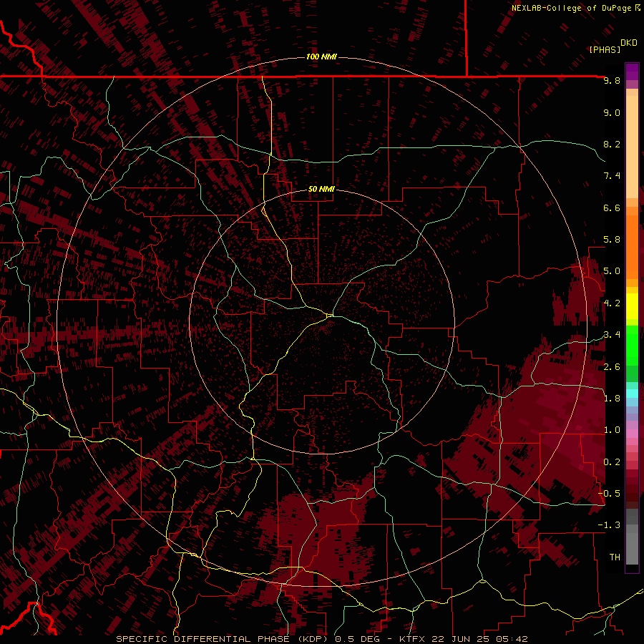
Task: Click the 5.8 legend value
Action: tap(612, 240)
